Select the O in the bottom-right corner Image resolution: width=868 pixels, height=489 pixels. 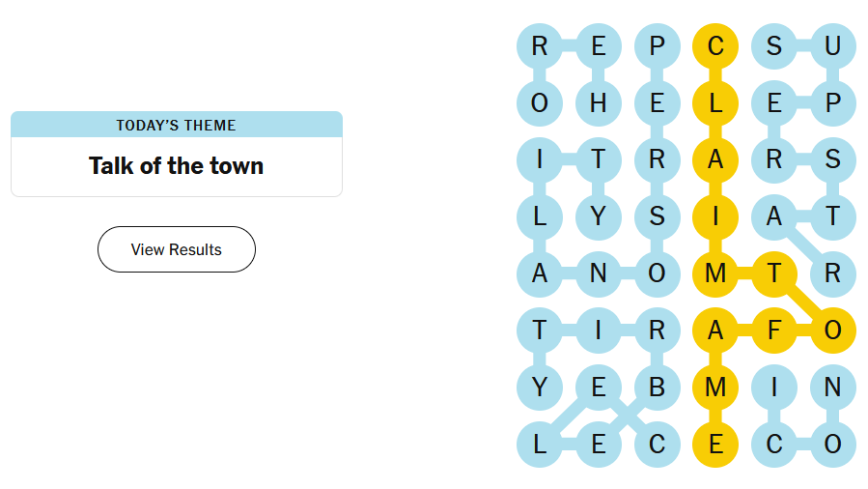[x=832, y=445]
